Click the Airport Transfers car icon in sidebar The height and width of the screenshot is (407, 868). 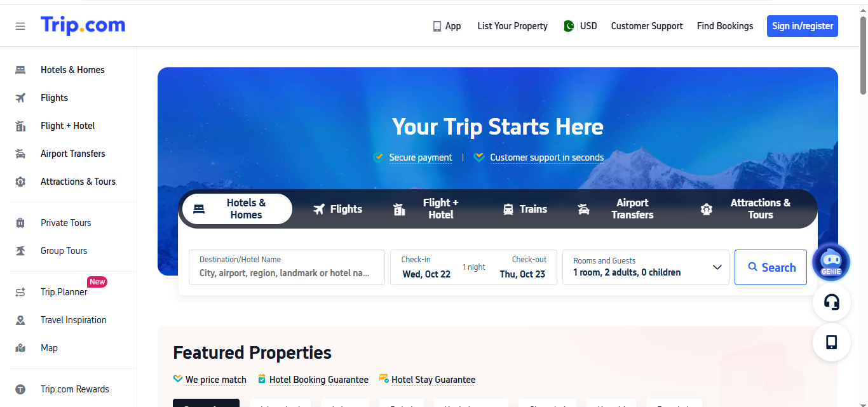click(x=20, y=154)
